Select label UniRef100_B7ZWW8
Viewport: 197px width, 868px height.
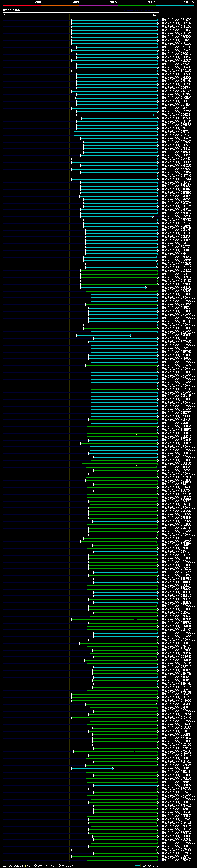coord(176,284)
